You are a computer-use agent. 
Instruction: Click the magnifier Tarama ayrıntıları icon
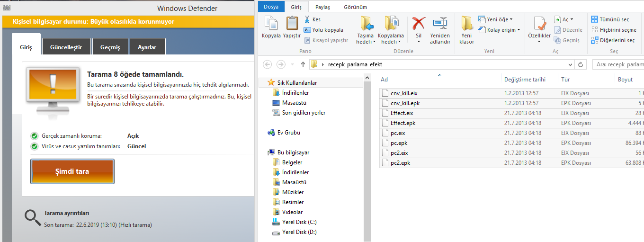pos(33,218)
